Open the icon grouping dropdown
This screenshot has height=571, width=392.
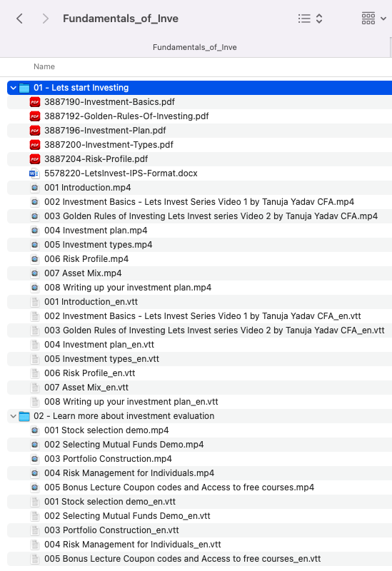373,19
